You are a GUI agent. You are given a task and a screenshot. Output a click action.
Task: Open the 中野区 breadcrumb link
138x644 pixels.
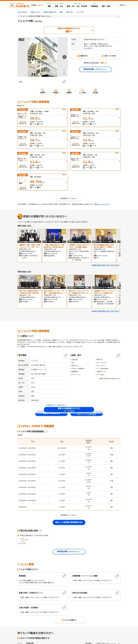(x=61, y=12)
